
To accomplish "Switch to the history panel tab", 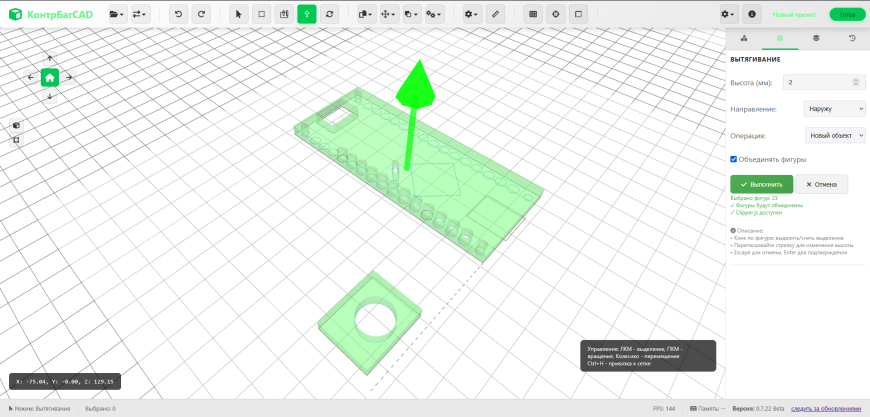I will click(852, 38).
